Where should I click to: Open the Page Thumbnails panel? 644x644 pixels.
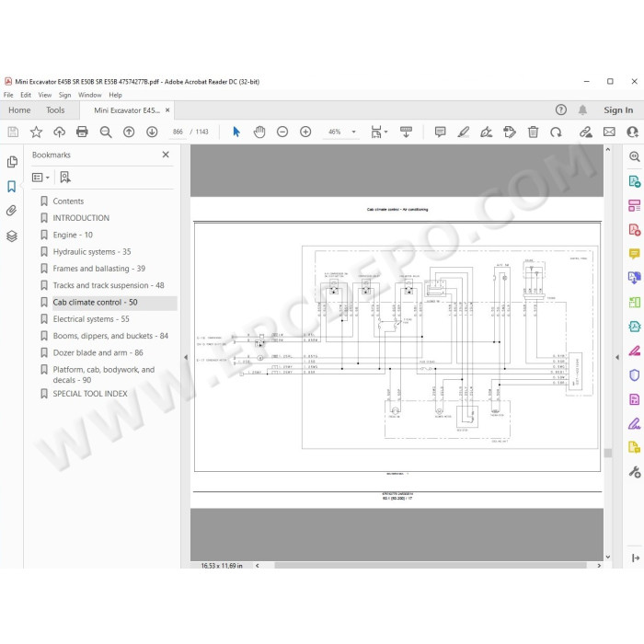click(12, 162)
